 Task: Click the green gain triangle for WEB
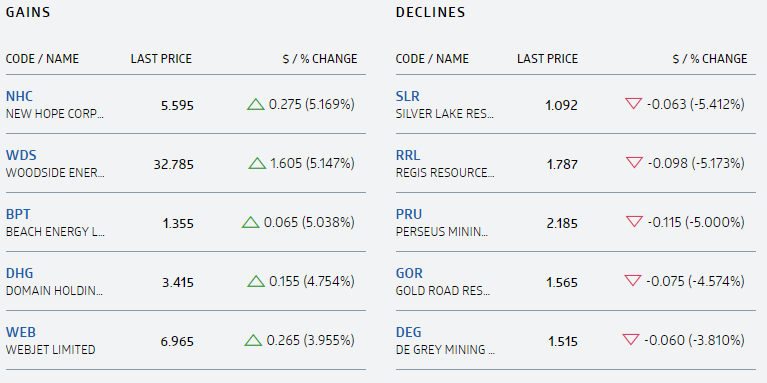(x=253, y=340)
